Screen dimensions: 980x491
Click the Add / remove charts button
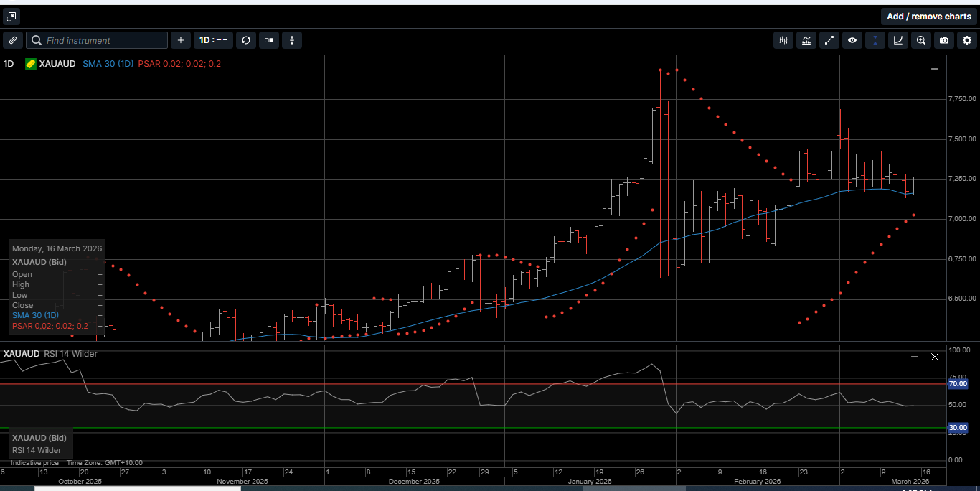(929, 16)
